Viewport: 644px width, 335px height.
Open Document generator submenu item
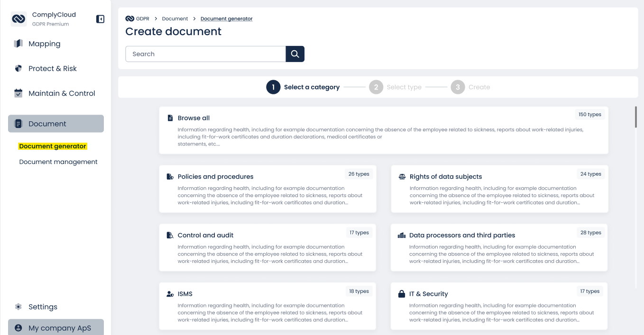pyautogui.click(x=53, y=146)
